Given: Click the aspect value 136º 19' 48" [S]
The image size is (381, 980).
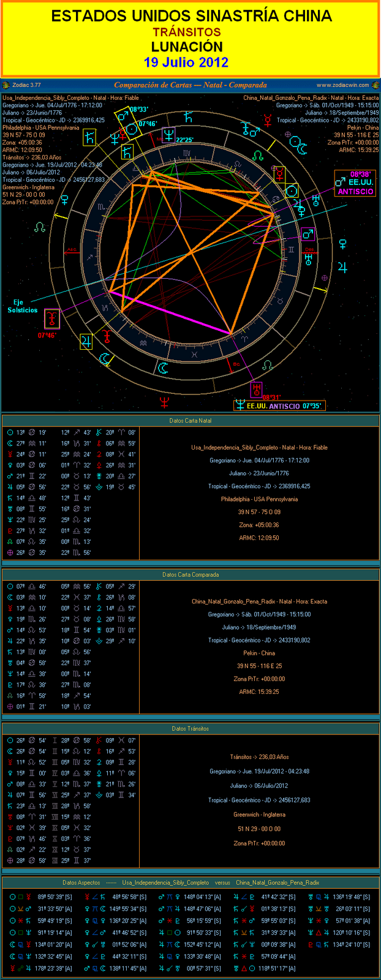Looking at the screenshot, I should pos(352,897).
